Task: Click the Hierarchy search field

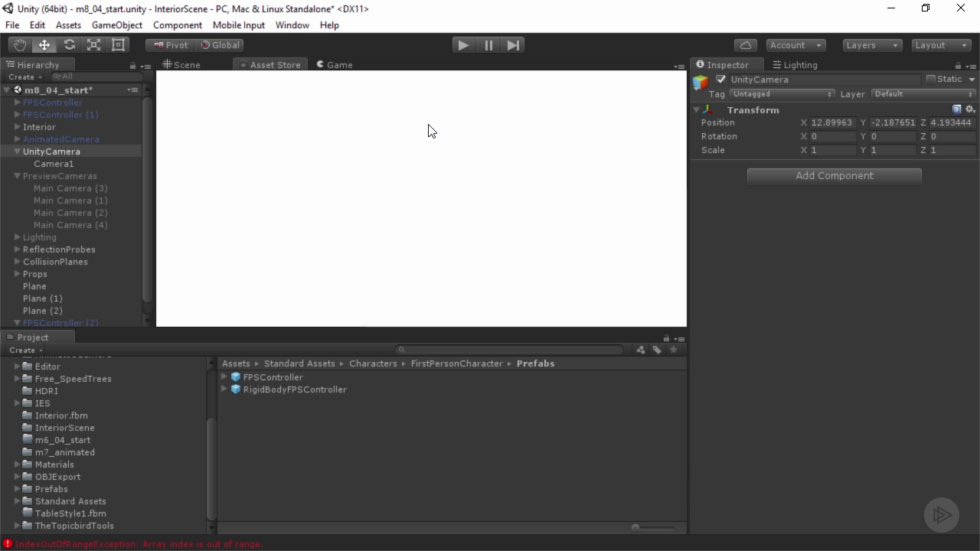Action: tap(96, 77)
